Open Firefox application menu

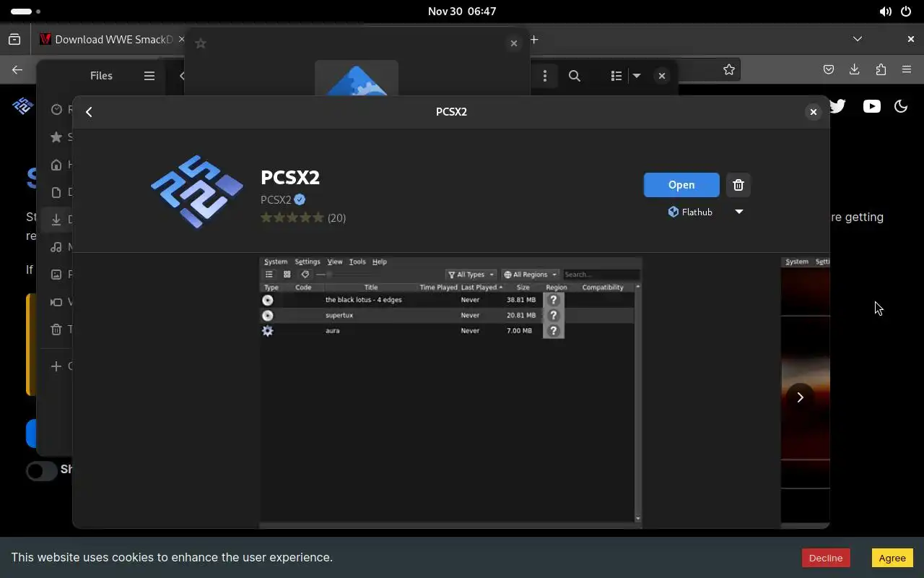tap(907, 70)
